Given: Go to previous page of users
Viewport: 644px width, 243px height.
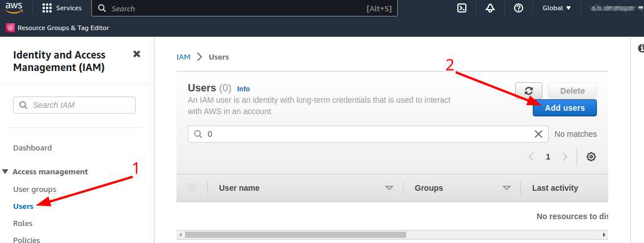Looking at the screenshot, I should pos(532,157).
